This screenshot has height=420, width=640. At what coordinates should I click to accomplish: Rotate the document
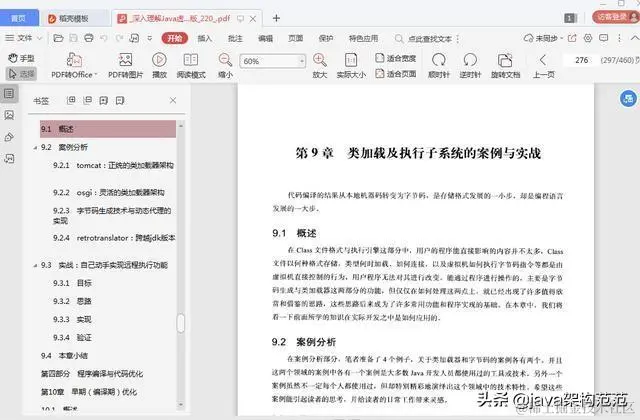[x=505, y=65]
